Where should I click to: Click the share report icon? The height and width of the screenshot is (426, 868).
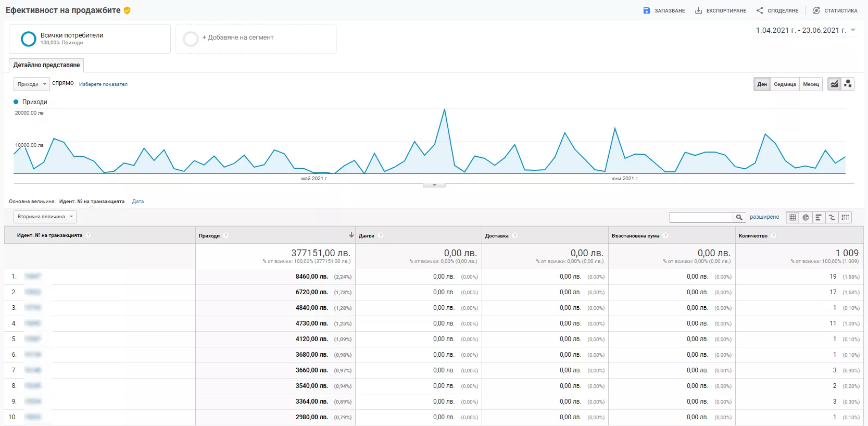tap(760, 10)
